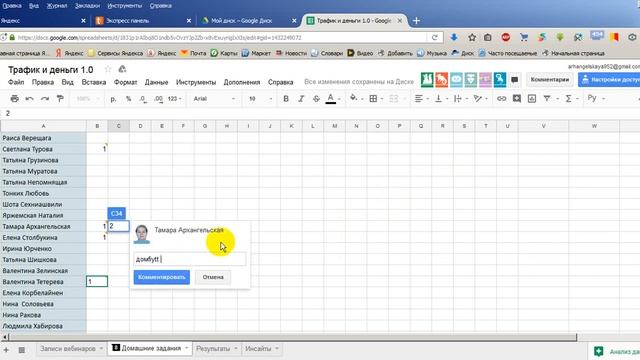Submit comment with Комментировать button

pyautogui.click(x=162, y=277)
